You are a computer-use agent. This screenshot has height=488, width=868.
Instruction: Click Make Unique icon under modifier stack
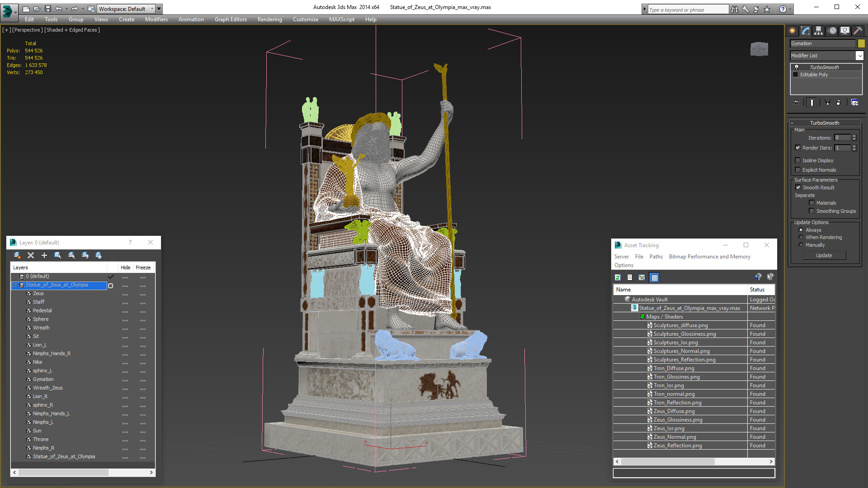coord(827,103)
